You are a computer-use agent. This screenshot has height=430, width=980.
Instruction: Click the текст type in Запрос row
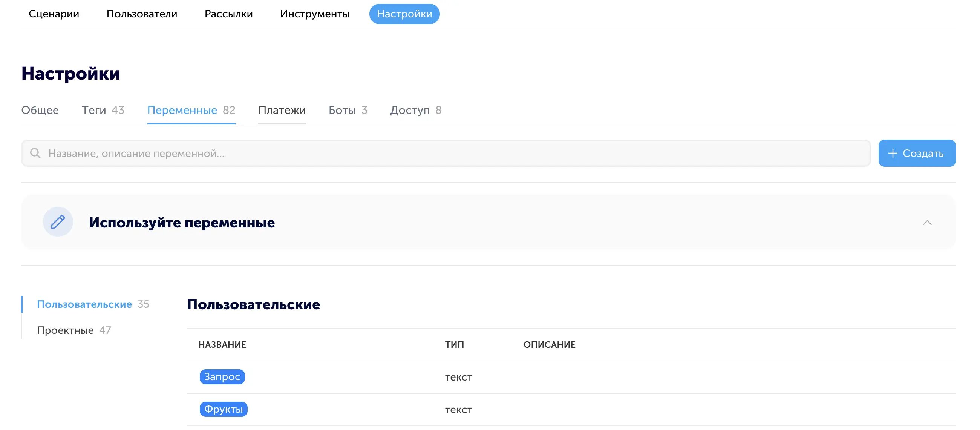[458, 377]
